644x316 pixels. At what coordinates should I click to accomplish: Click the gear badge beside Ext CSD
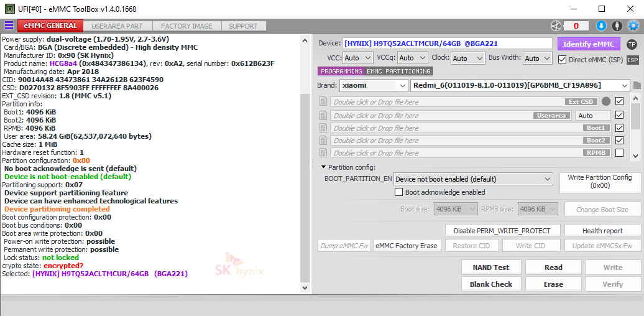coord(606,101)
